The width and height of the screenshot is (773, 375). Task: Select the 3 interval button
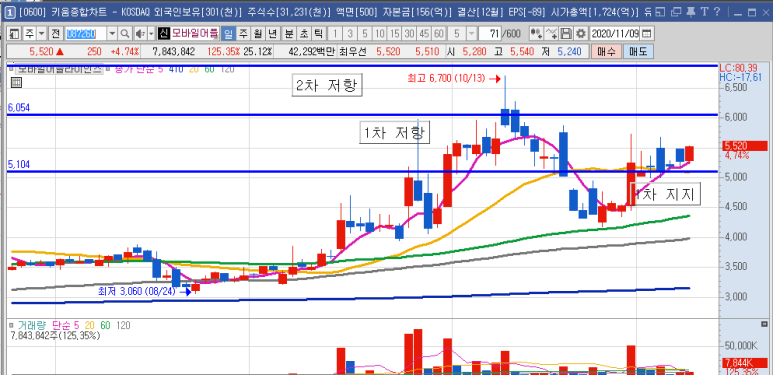(x=350, y=34)
